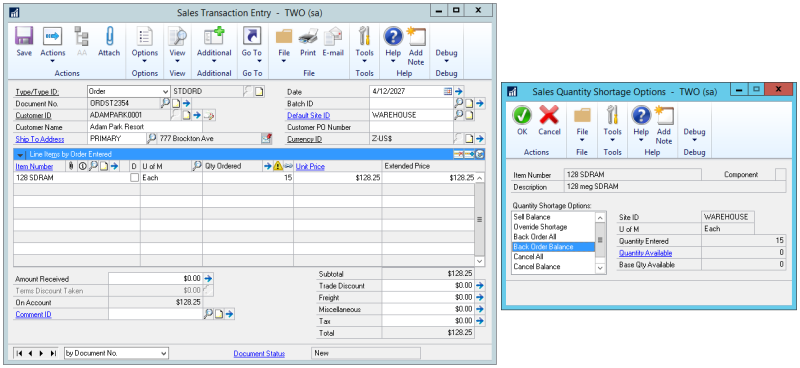Open Default Site ID lookup magnifier
Screen dimensions: 800x368
(x=459, y=115)
